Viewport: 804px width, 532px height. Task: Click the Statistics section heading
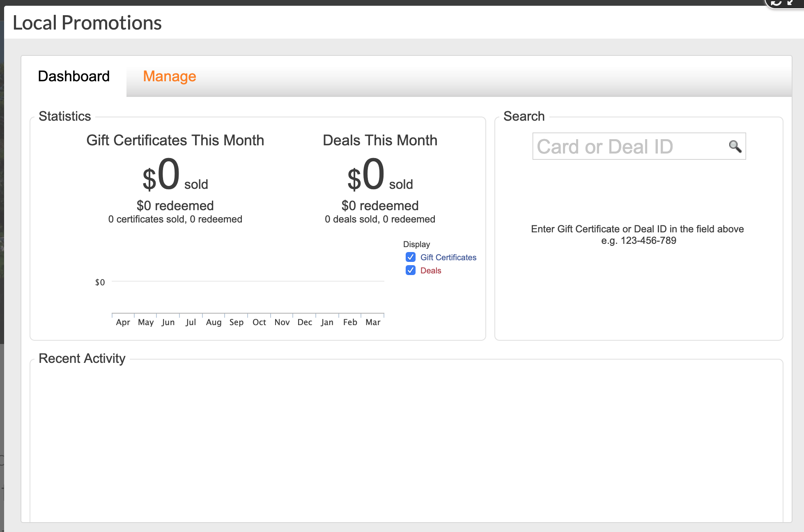64,116
